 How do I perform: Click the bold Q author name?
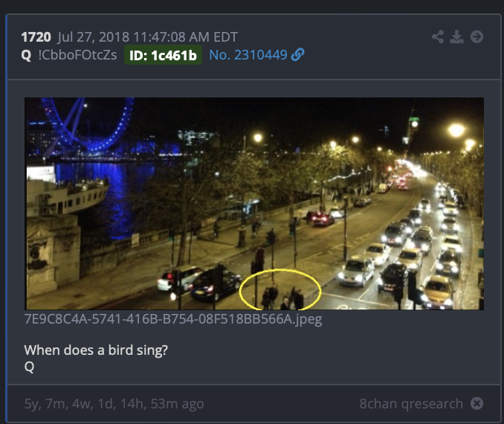pos(26,55)
